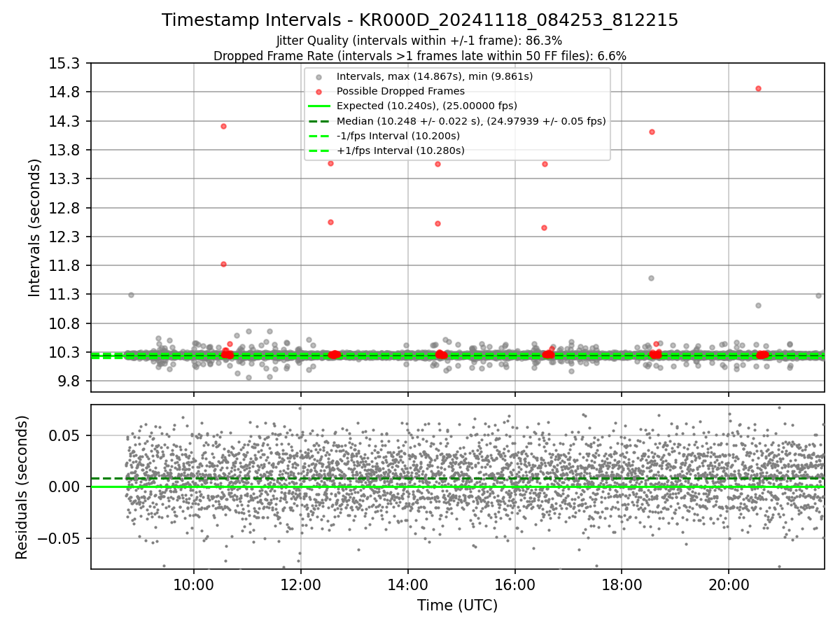Click the "Intervals (seconds)" y-axis label

tap(35, 227)
